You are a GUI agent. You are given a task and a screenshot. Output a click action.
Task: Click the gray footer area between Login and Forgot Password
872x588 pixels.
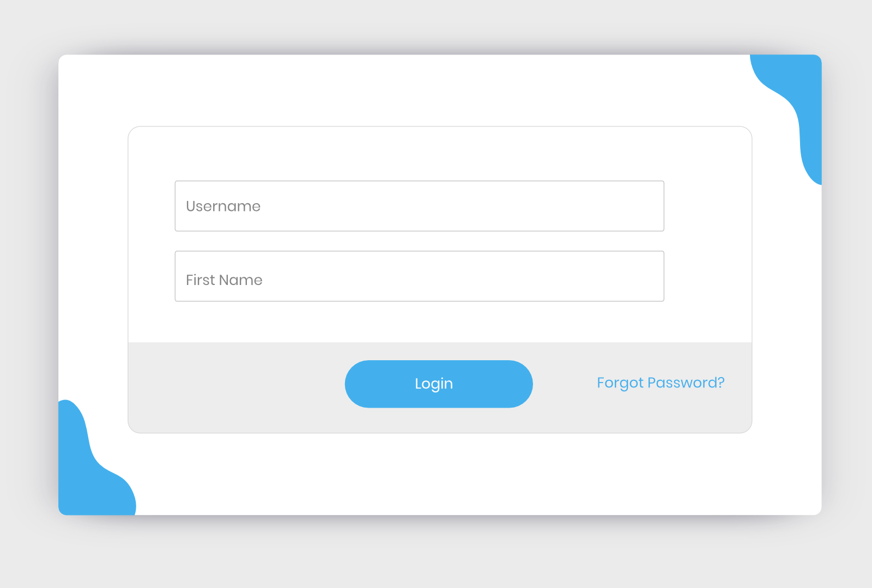click(565, 384)
